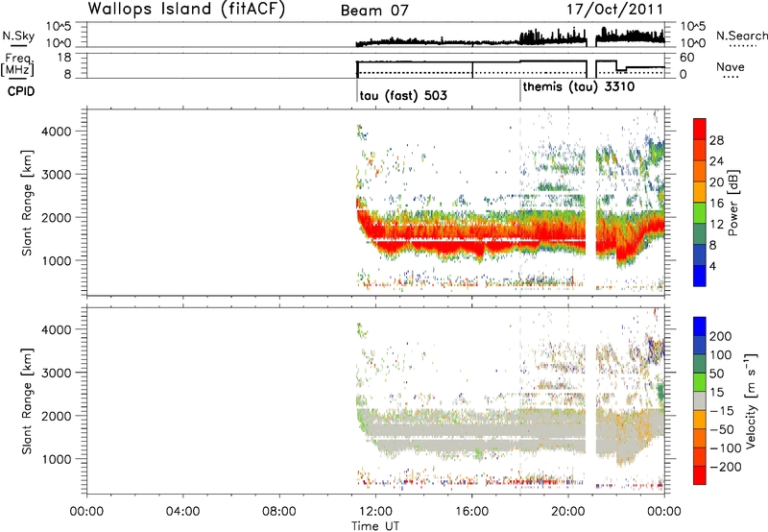Screen dimensions: 768x532
Task: Click the '12:00' time axis label
Action: pyautogui.click(x=375, y=512)
